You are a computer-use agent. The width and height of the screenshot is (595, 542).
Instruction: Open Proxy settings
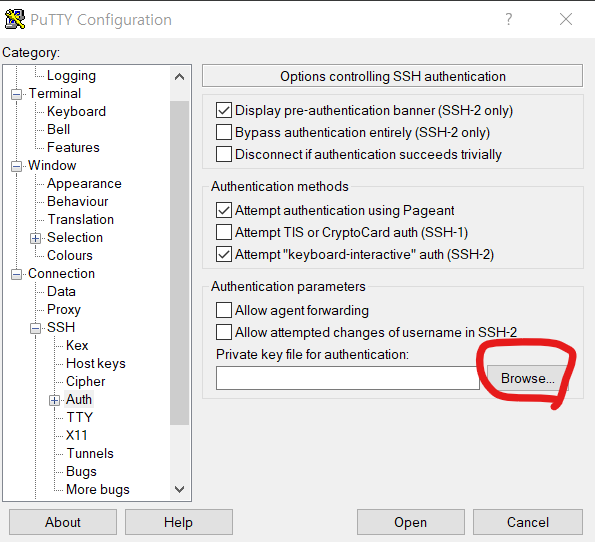[64, 309]
